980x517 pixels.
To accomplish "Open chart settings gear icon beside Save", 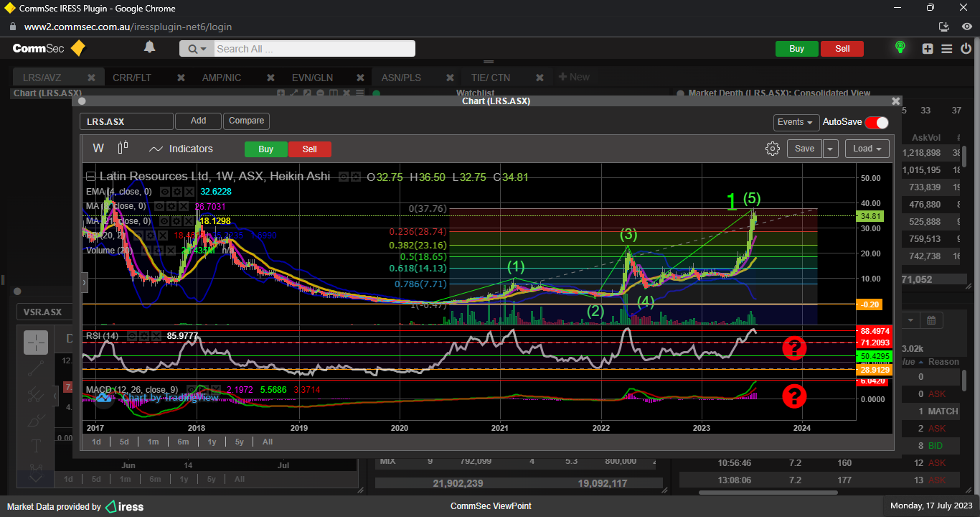I will (773, 149).
